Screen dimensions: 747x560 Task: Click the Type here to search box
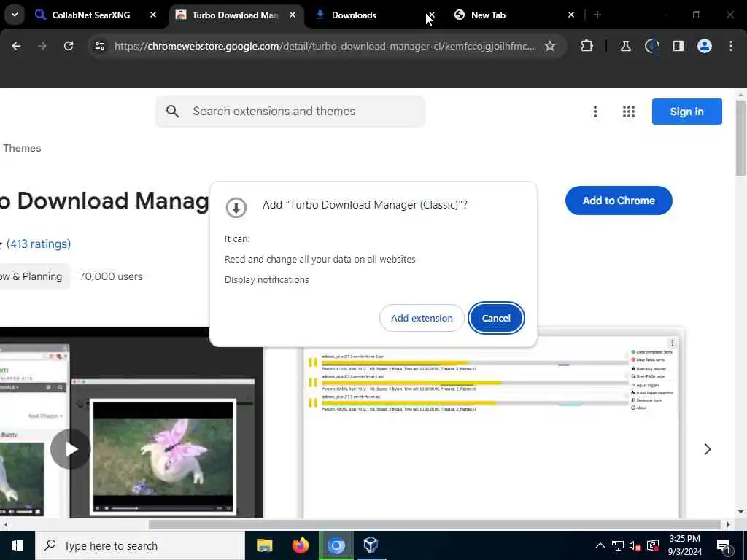(140, 545)
